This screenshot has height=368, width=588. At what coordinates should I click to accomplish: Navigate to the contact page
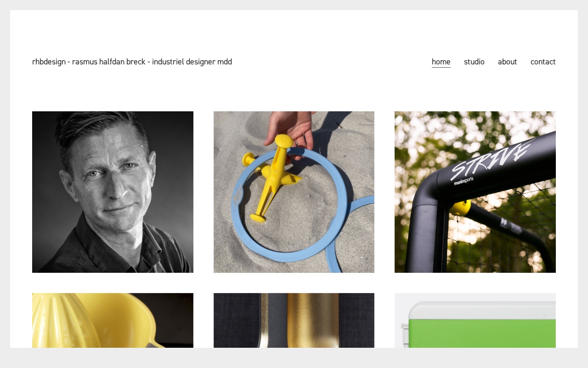pos(543,62)
